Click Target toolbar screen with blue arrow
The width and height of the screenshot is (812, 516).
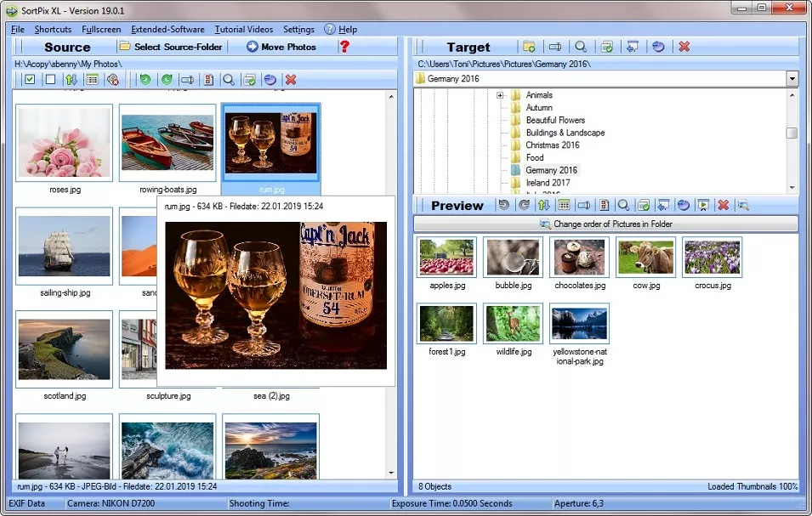point(633,47)
